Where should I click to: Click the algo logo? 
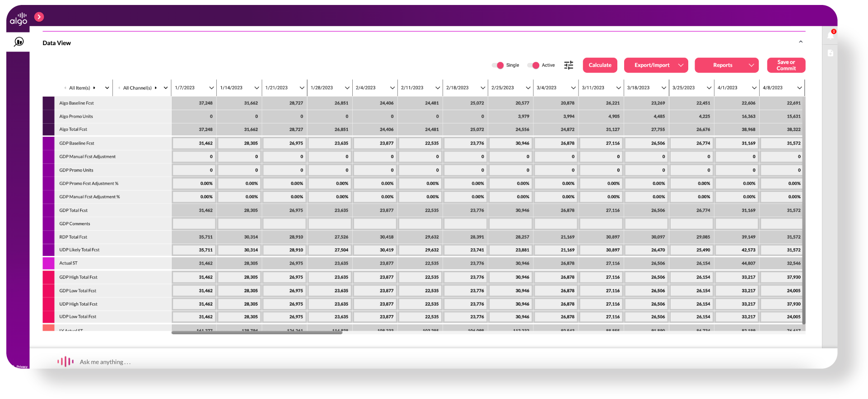pos(19,19)
